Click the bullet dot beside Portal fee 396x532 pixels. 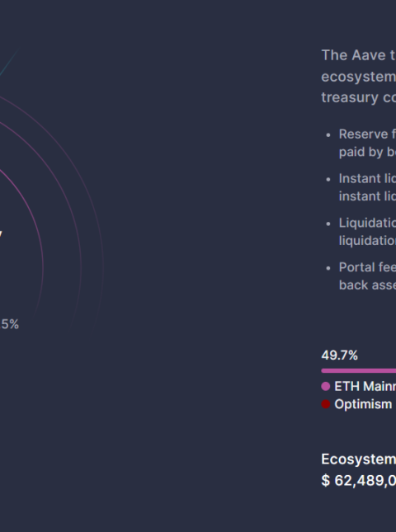coord(328,268)
